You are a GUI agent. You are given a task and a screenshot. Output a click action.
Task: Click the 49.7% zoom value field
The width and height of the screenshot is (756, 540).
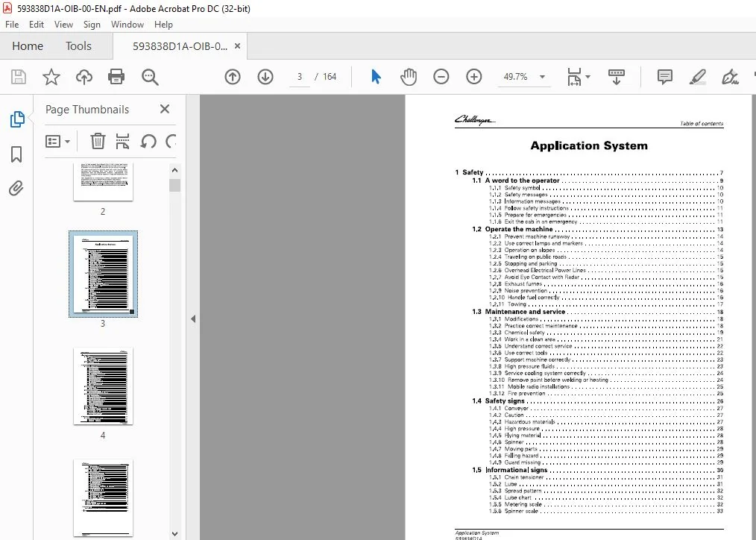click(515, 77)
